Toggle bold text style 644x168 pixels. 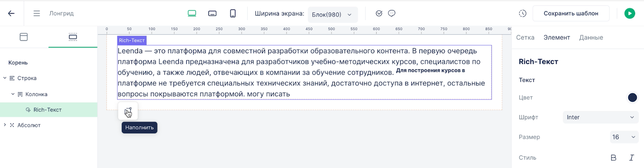(613, 158)
